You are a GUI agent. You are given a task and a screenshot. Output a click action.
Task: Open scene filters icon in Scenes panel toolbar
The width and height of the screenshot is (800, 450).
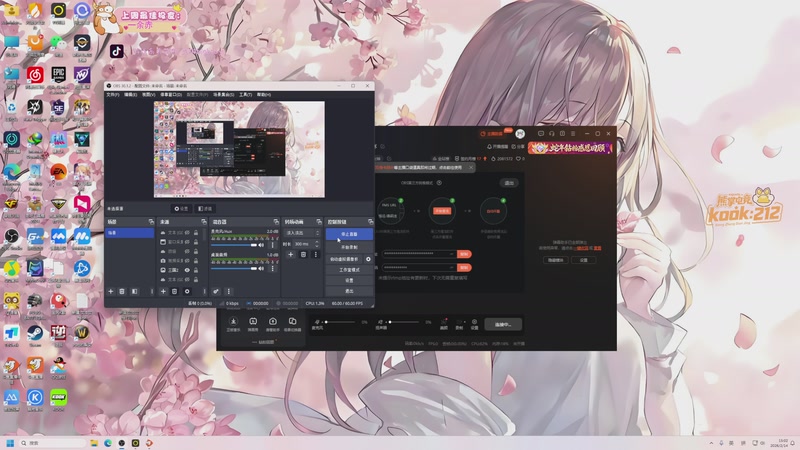[x=134, y=291]
